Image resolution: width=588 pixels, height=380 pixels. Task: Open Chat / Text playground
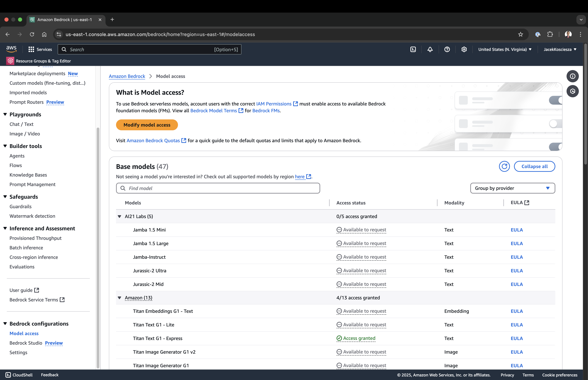coord(21,124)
